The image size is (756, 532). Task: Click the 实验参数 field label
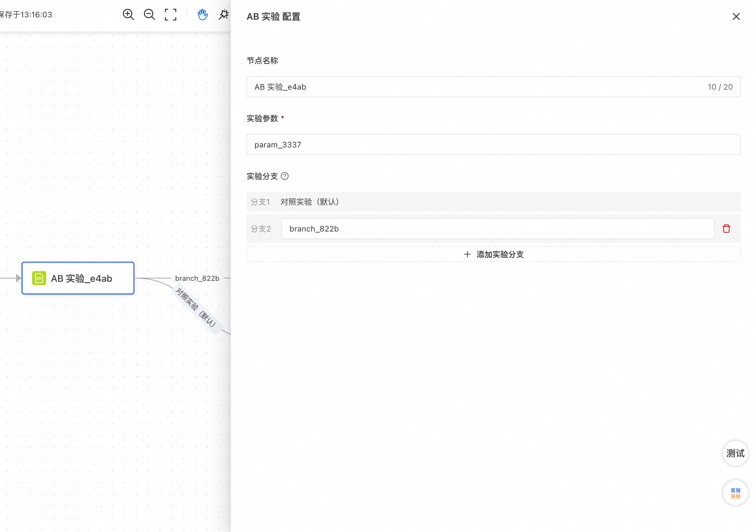(262, 119)
